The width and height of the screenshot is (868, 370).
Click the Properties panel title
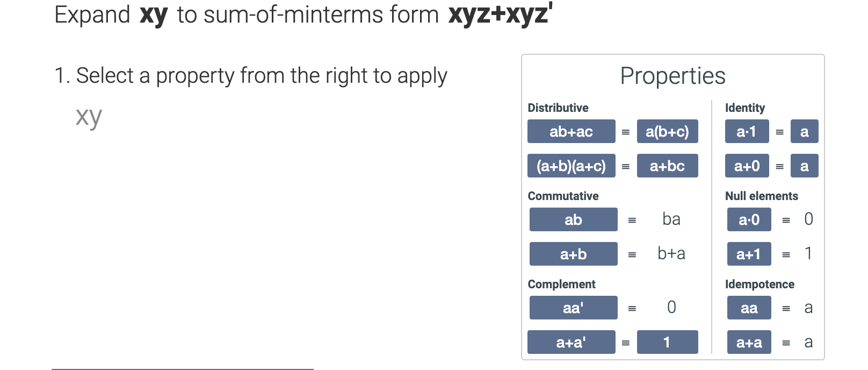(x=673, y=76)
